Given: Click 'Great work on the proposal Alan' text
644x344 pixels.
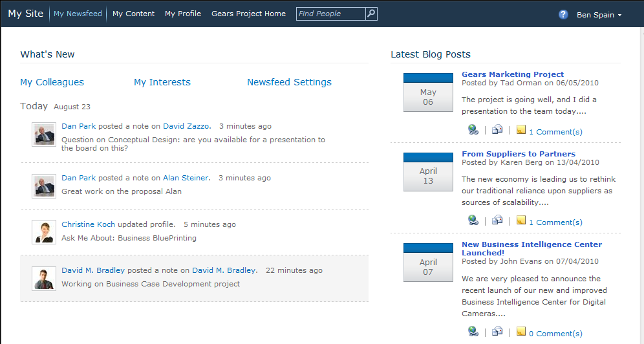Looking at the screenshot, I should (x=122, y=191).
